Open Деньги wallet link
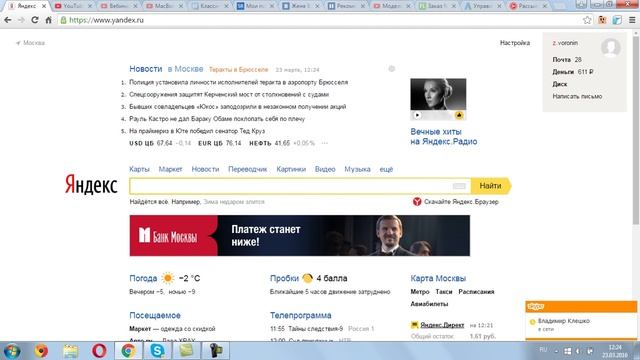Viewport: 640px width, 360px height. pos(563,72)
